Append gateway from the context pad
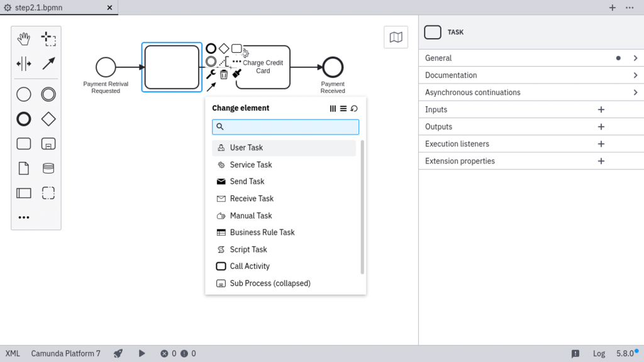 pyautogui.click(x=224, y=48)
